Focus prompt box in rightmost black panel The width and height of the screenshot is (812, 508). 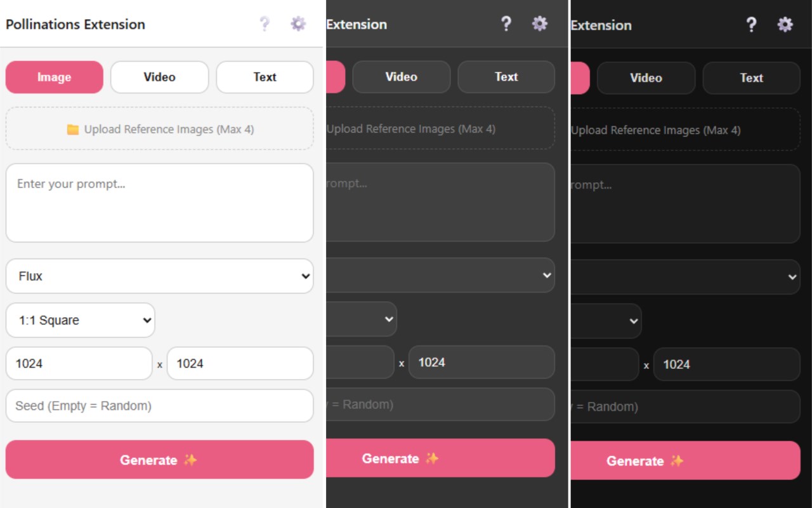[686, 204]
